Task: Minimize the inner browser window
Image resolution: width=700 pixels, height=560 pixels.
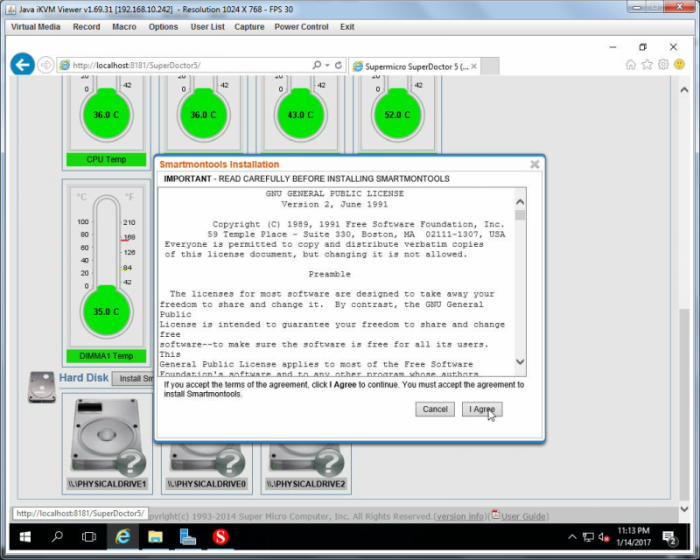Action: coord(613,47)
